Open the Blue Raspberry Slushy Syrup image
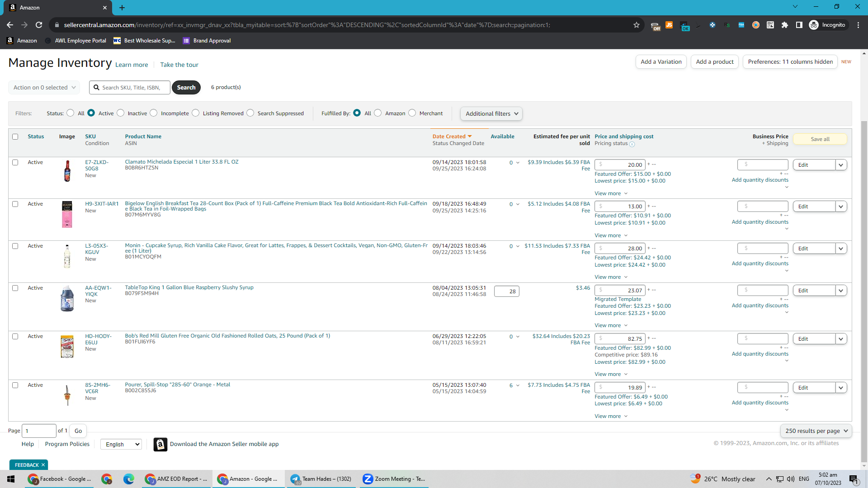868x488 pixels. (67, 298)
